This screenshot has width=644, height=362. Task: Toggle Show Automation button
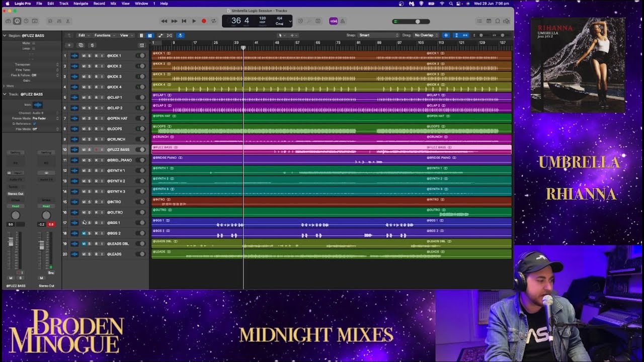(160, 35)
